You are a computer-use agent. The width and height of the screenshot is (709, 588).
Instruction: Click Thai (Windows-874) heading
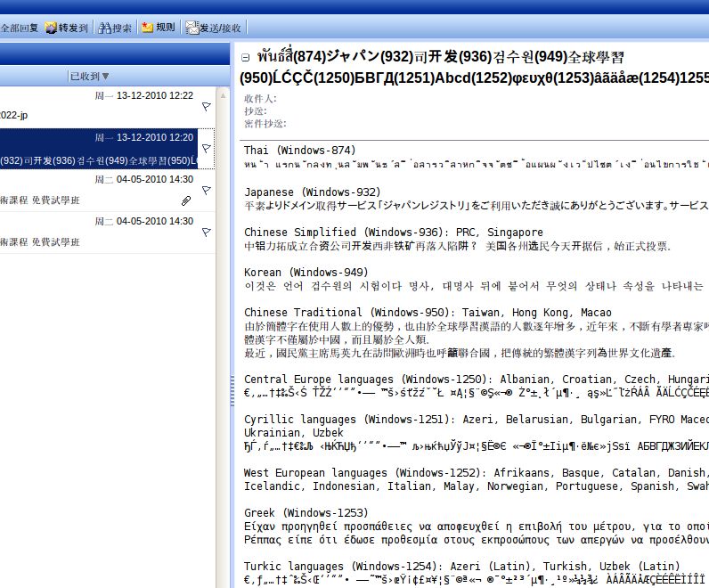click(300, 151)
